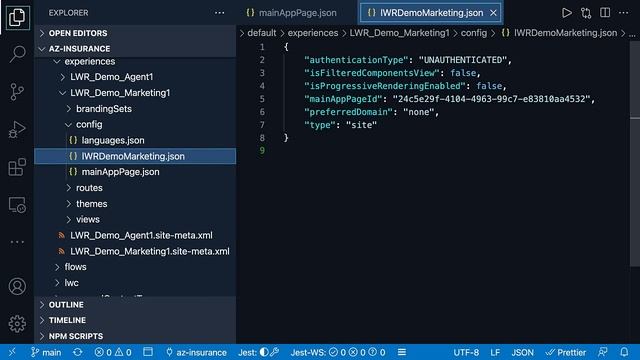Click Jest-WS test results status
This screenshot has height=360, width=640.
pyautogui.click(x=338, y=352)
